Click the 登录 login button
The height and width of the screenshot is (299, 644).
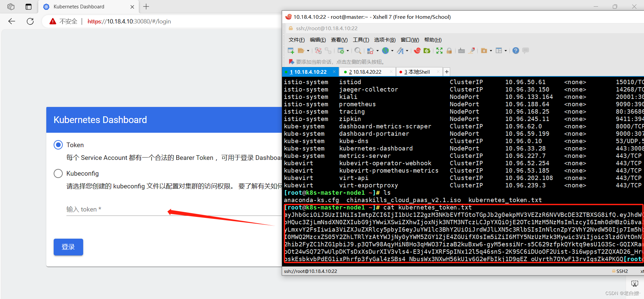point(68,247)
